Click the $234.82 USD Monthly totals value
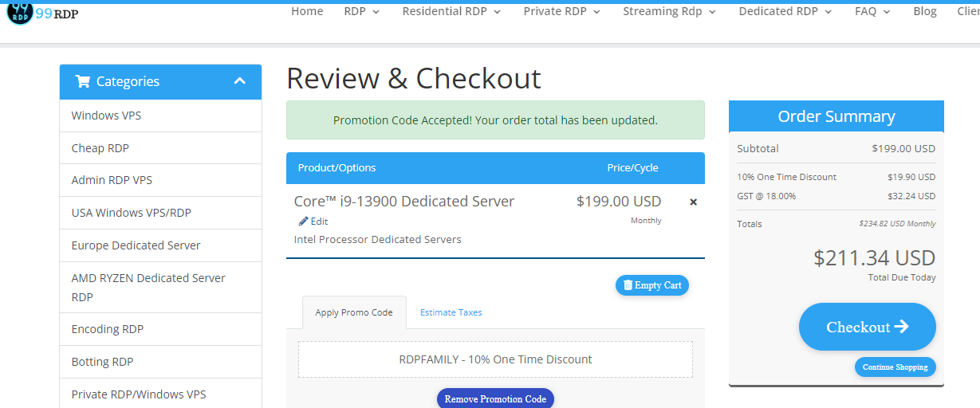 (x=897, y=224)
